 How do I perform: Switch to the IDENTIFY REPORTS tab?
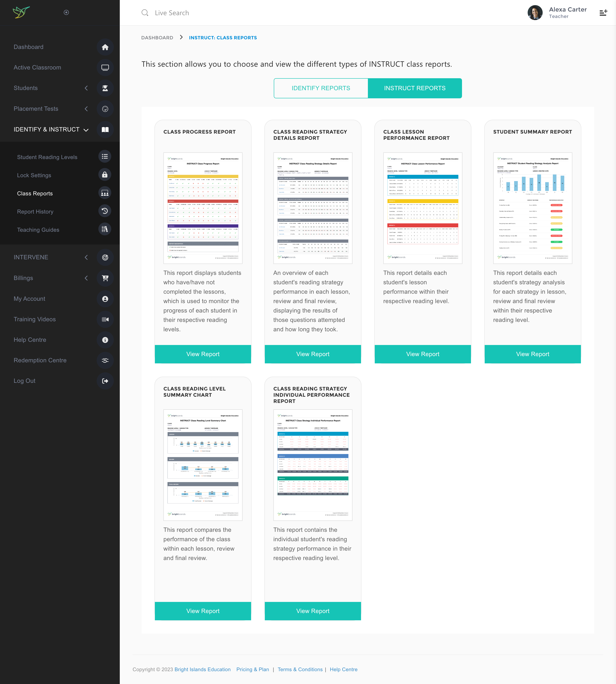(x=321, y=88)
